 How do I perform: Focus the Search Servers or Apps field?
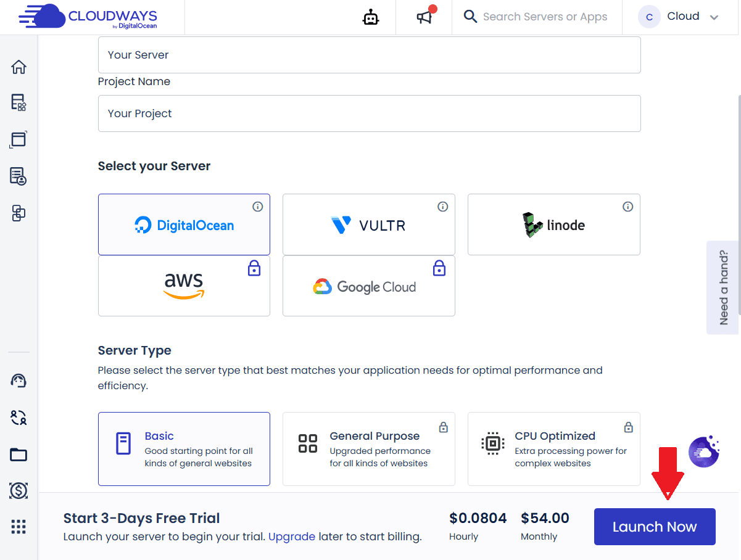545,17
